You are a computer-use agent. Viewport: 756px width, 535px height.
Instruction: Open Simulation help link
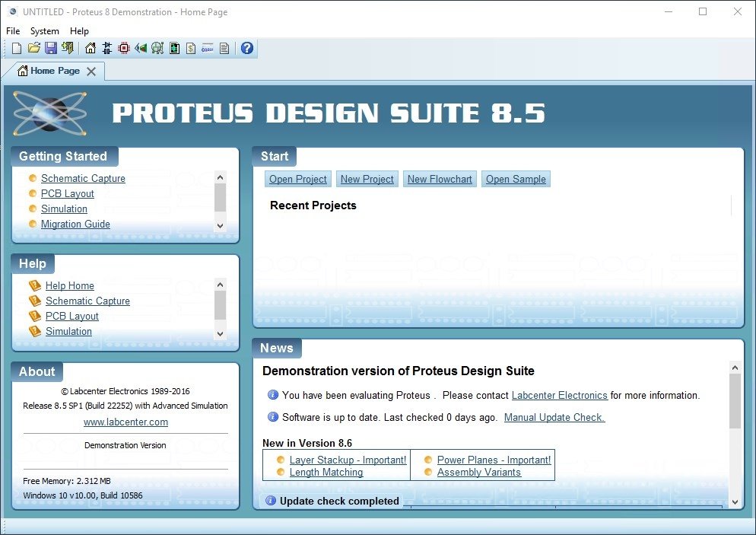coord(68,331)
